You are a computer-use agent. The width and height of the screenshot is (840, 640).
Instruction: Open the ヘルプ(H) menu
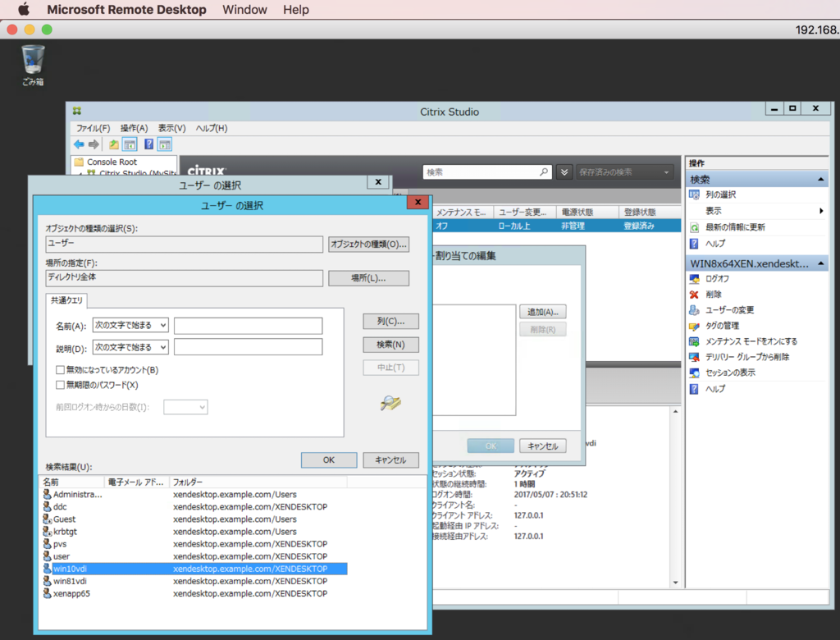pyautogui.click(x=212, y=128)
